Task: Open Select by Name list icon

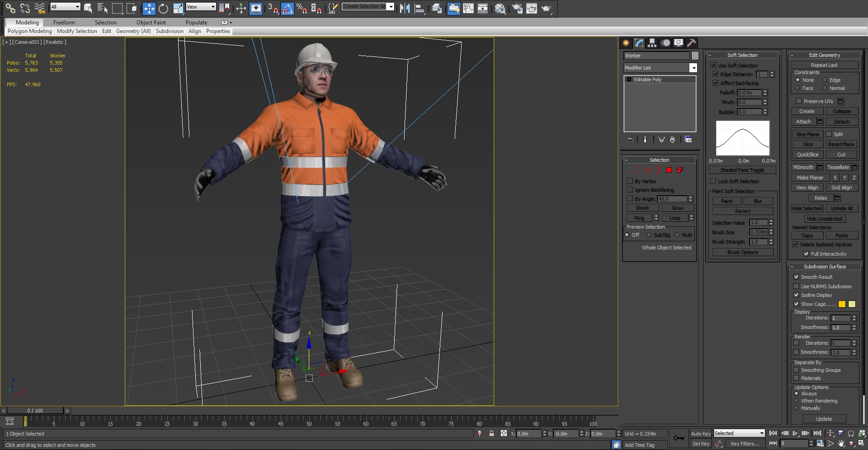Action: (x=103, y=8)
